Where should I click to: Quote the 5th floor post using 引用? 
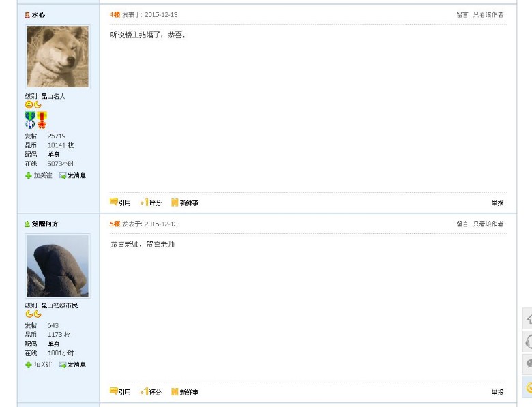coord(121,392)
